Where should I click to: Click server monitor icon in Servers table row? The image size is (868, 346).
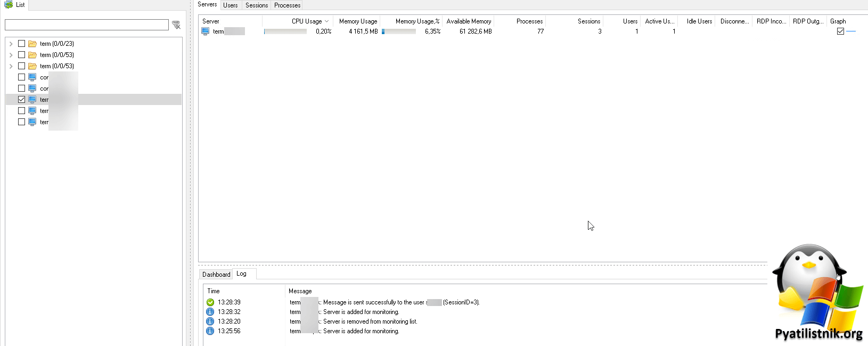click(205, 31)
